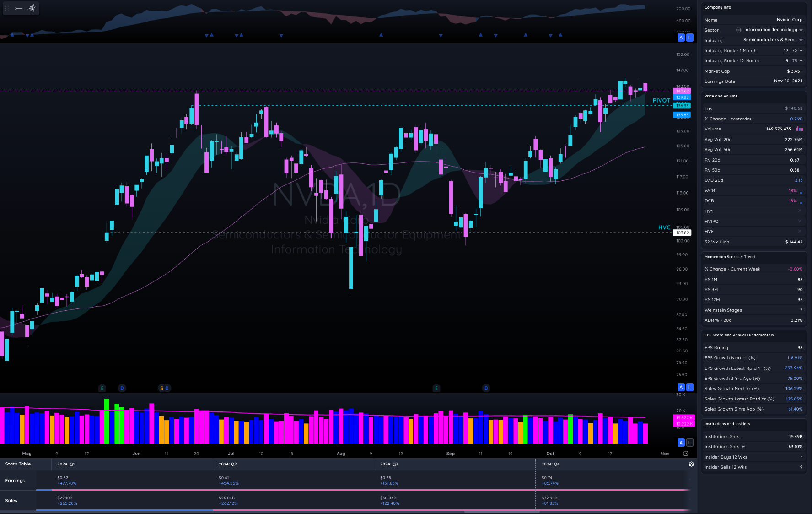Viewport: 812px width, 514px height.
Task: Click the first D dividend marker near June
Action: point(122,388)
